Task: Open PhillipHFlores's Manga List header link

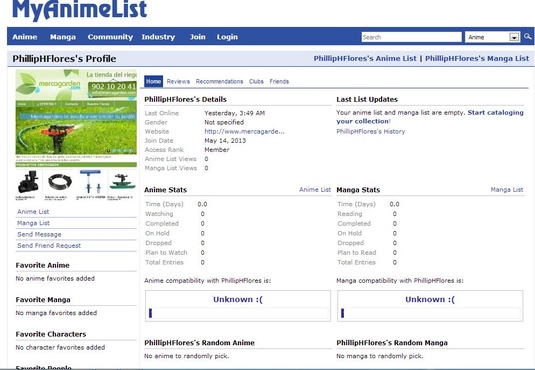Action: (477, 58)
